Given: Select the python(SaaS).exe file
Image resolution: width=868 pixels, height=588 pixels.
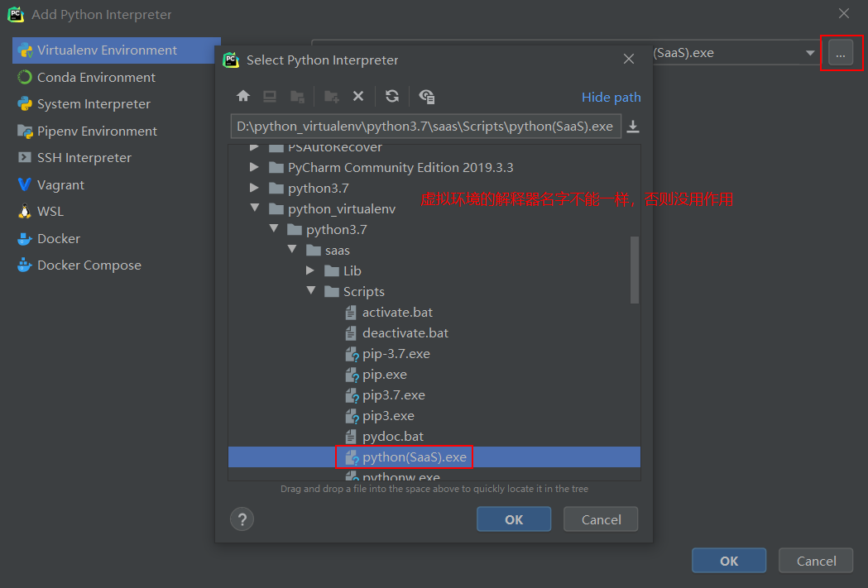Looking at the screenshot, I should coord(434,457).
